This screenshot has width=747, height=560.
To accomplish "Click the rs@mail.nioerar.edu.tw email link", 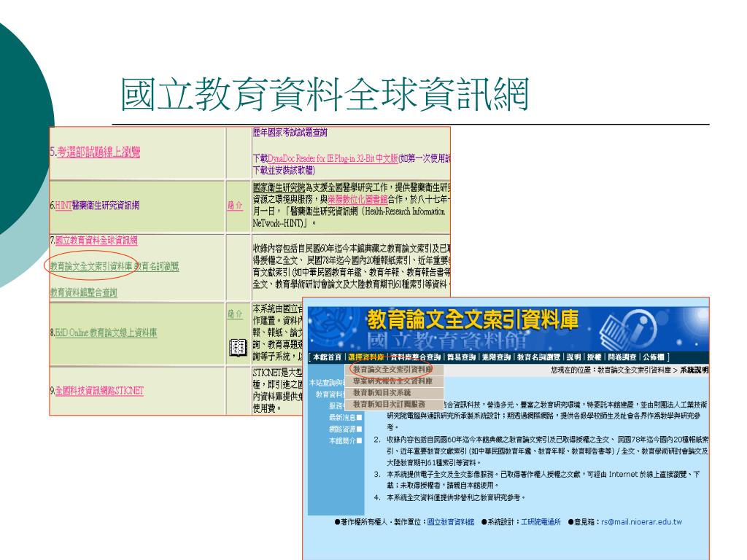I will point(641,522).
